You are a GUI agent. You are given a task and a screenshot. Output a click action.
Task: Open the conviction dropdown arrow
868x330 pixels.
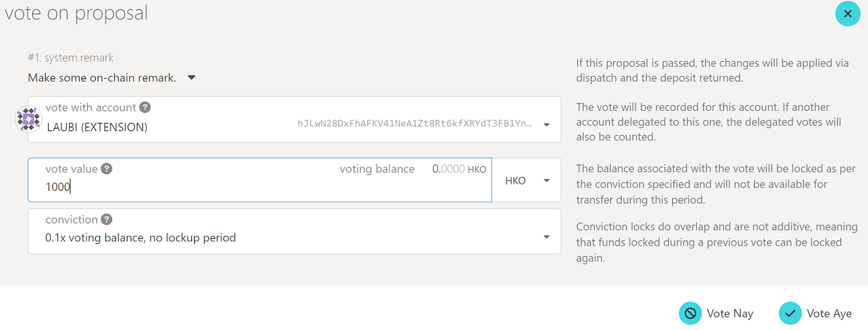click(x=546, y=237)
